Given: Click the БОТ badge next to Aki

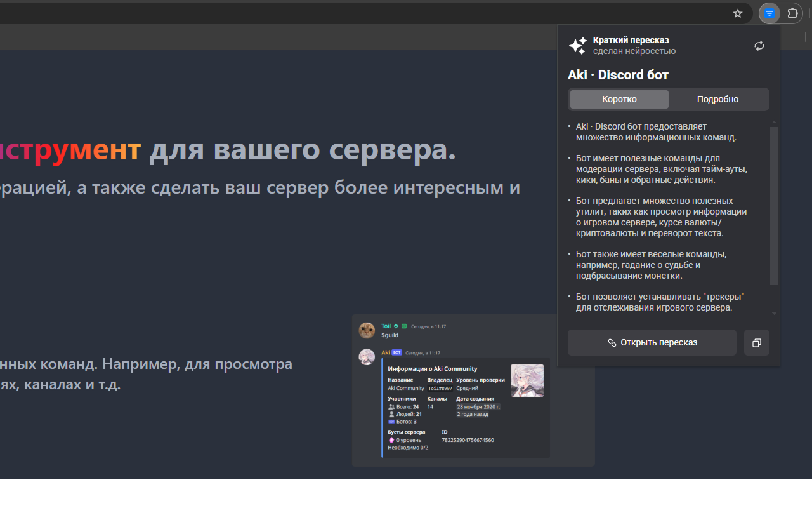Looking at the screenshot, I should coord(396,352).
